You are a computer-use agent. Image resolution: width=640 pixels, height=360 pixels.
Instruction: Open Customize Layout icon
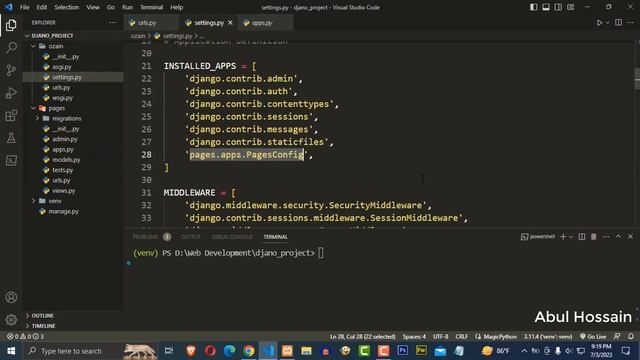click(571, 7)
